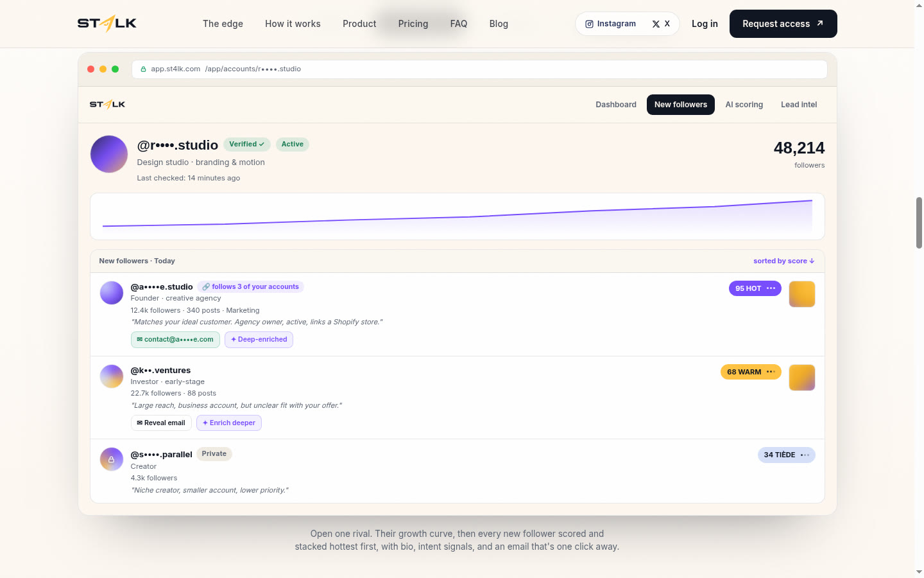Click the arrow icon on Request access

click(x=819, y=23)
